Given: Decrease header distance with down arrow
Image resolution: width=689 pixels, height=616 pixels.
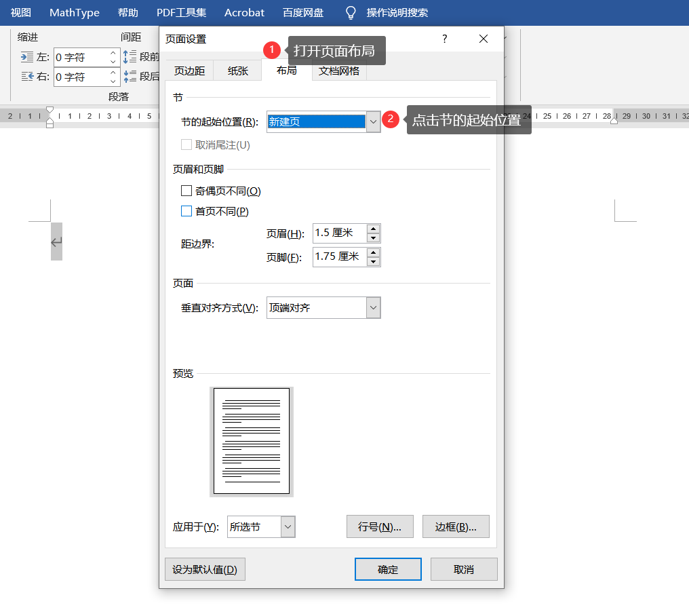Looking at the screenshot, I should tap(374, 238).
